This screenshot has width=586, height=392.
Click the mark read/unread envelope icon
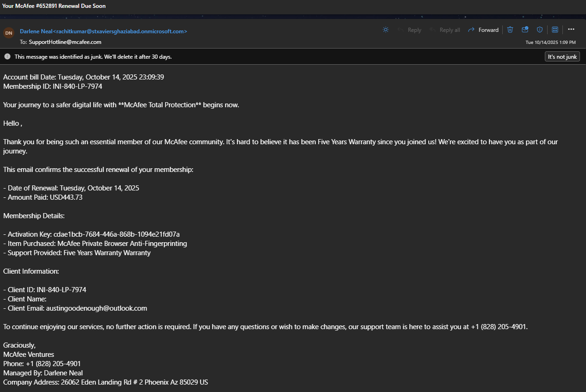click(525, 30)
